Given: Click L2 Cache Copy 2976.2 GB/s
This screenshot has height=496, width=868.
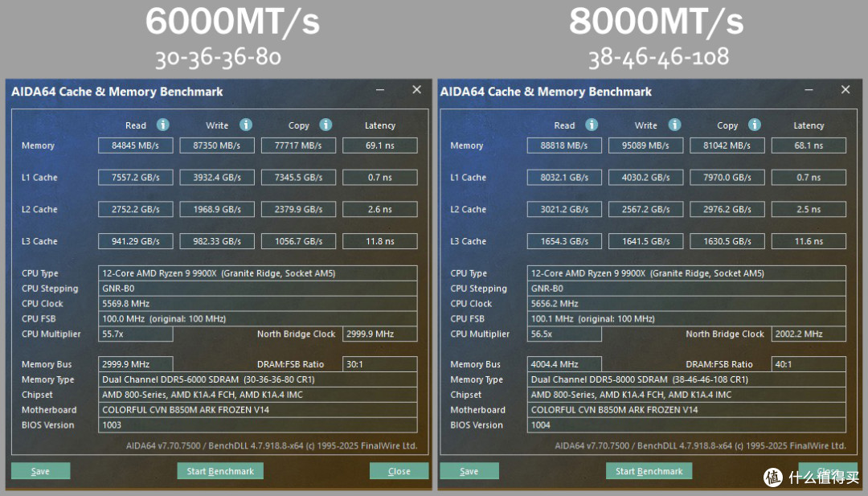Looking at the screenshot, I should click(727, 209).
